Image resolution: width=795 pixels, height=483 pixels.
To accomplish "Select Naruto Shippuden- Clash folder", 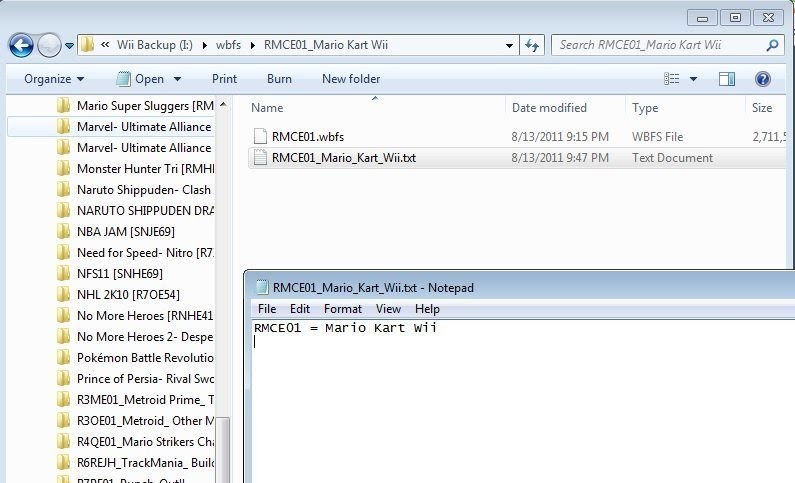I will click(x=144, y=190).
